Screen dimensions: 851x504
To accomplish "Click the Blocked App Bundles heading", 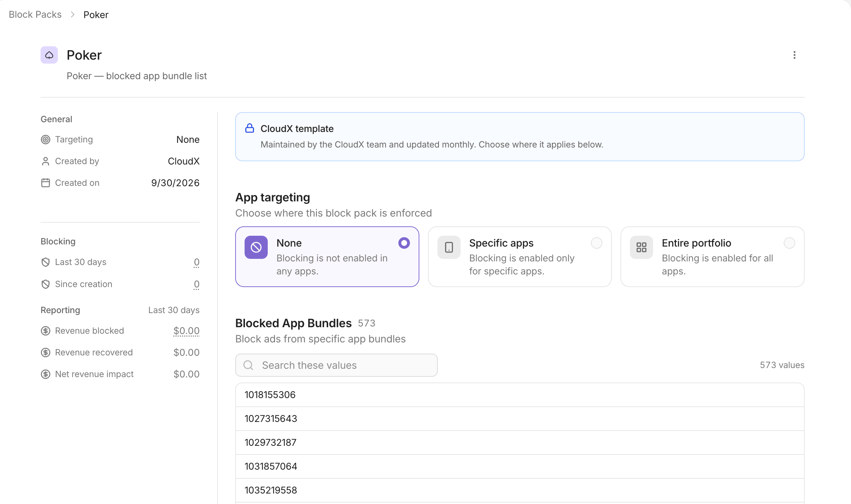I will tap(293, 323).
